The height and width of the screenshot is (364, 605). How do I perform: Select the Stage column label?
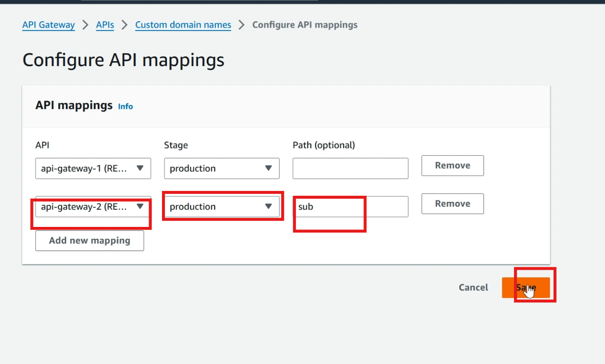pos(176,145)
